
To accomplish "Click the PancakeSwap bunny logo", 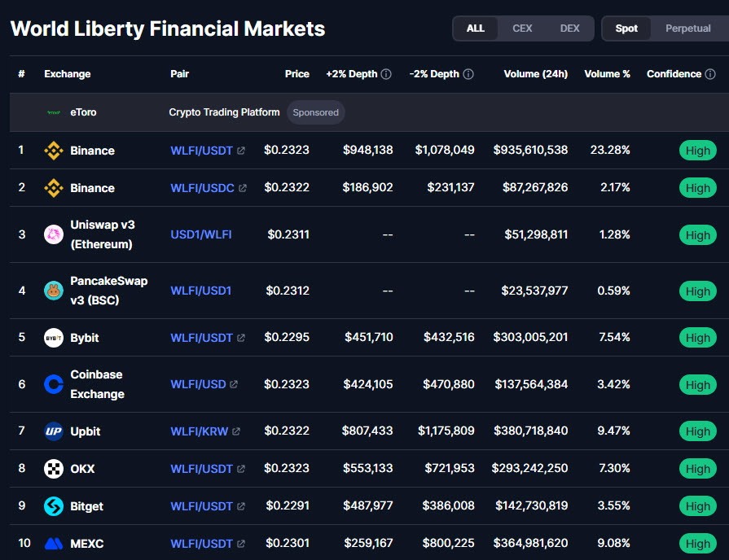I will pos(54,291).
